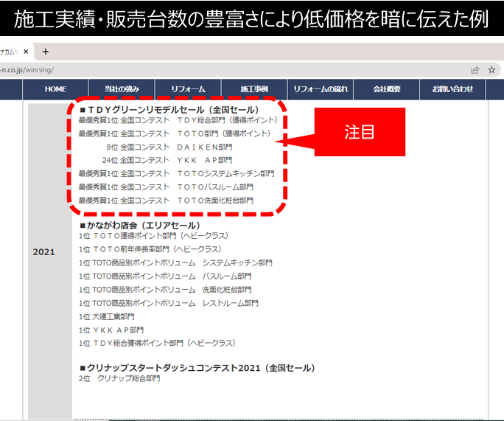Image resolution: width=504 pixels, height=421 pixels.
Task: Open 当社の強み menu item
Action: tap(122, 89)
